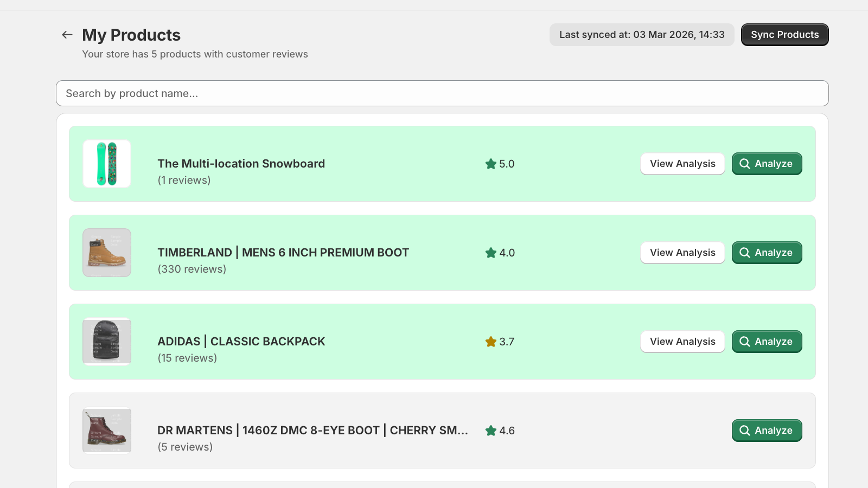Click the star icon next to 5.0 rating
The height and width of the screenshot is (488, 868).
[x=491, y=164]
